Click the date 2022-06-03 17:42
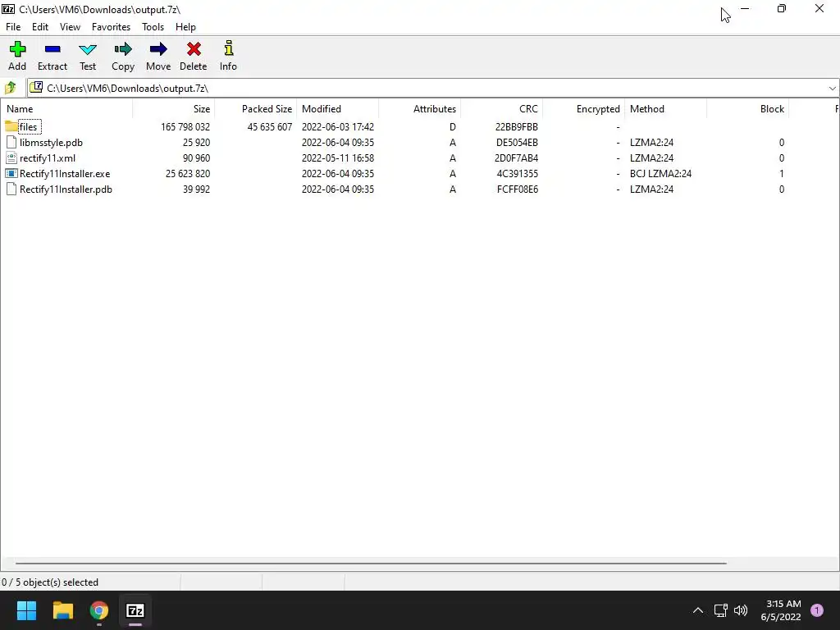This screenshot has height=630, width=840. [337, 127]
